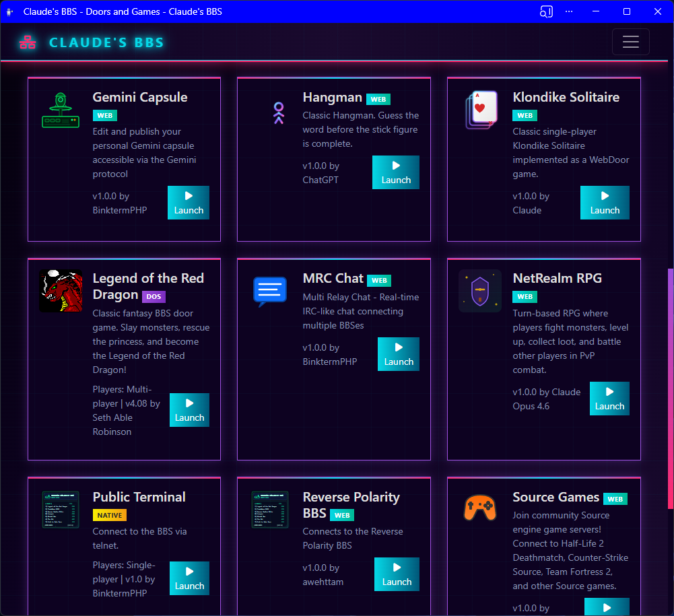Click the CLAUDE'S BBS brand title link

point(106,42)
